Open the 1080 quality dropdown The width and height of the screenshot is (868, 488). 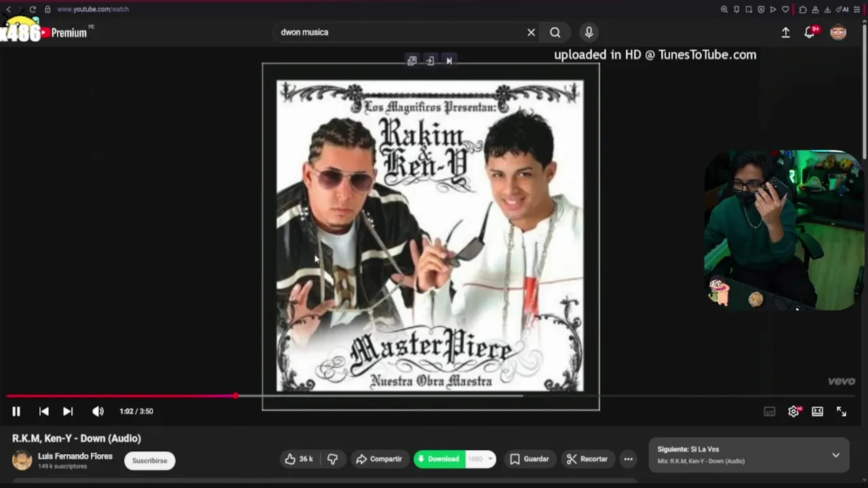point(481,459)
